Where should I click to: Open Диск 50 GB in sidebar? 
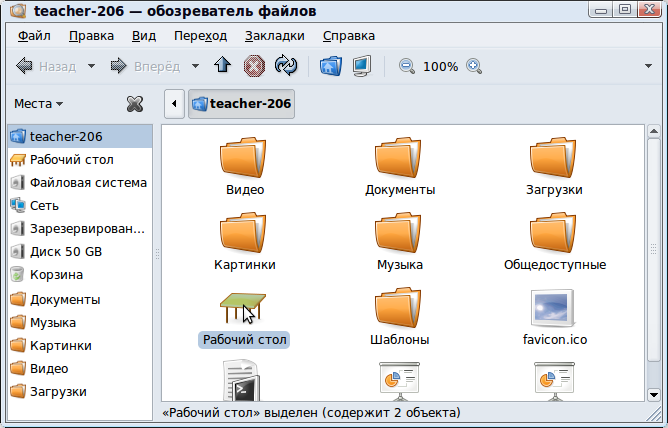[80, 252]
